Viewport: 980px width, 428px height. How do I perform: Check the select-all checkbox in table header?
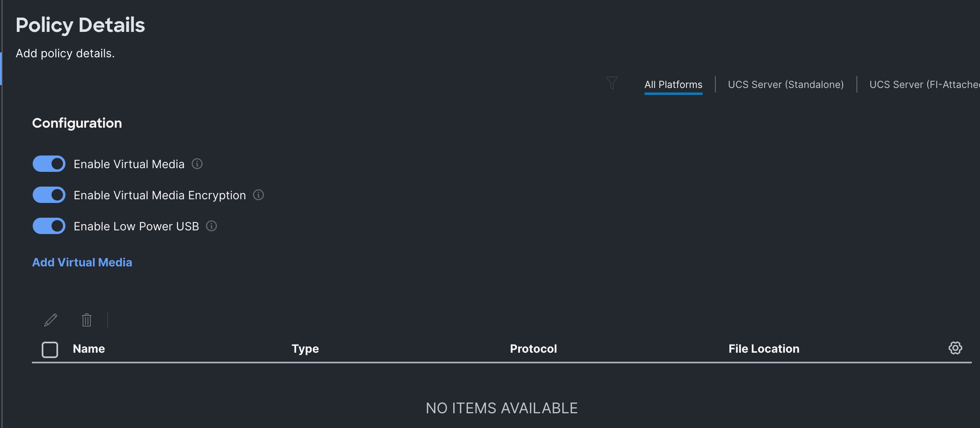(50, 350)
